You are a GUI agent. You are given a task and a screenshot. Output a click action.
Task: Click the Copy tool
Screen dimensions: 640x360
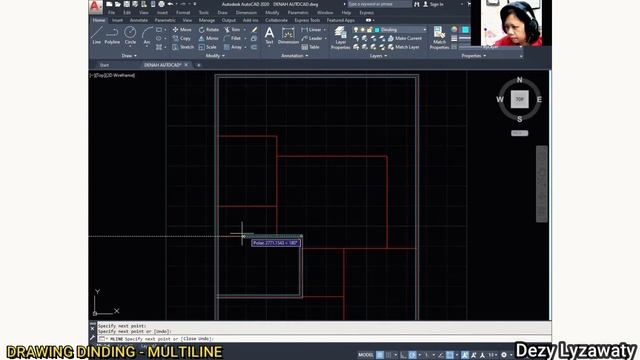pos(182,38)
